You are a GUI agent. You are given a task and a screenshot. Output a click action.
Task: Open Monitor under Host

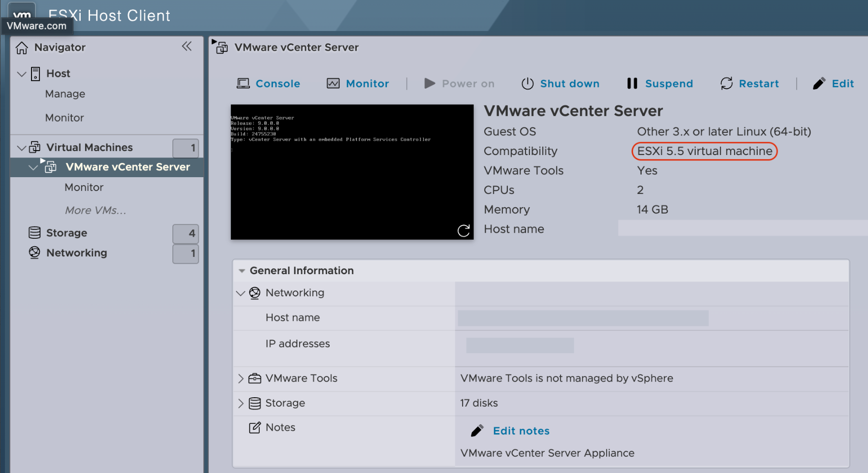(64, 118)
